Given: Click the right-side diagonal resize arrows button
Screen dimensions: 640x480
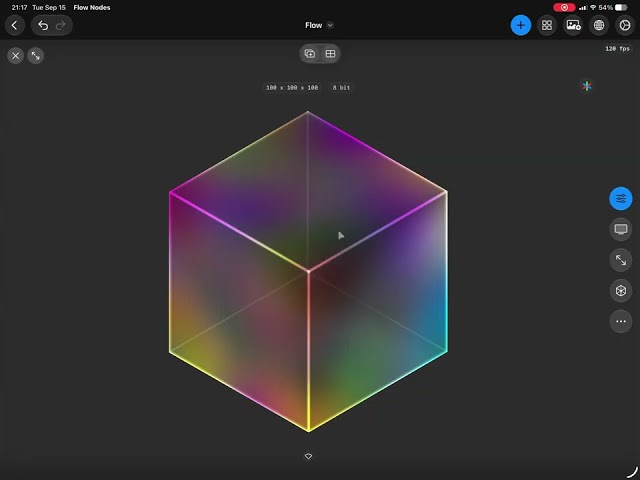Looking at the screenshot, I should pyautogui.click(x=621, y=260).
